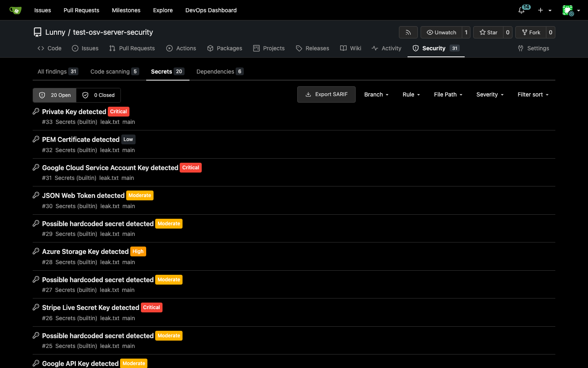Click 'Secrets (builtin)' under Azure Storage Key
Screen dimensions: 588x368
tap(76, 262)
